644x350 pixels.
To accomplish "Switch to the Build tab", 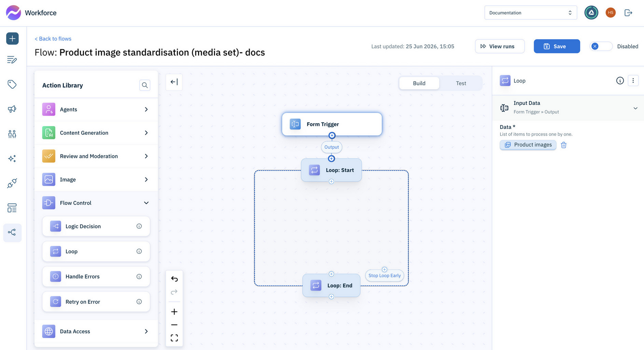I will coord(419,83).
